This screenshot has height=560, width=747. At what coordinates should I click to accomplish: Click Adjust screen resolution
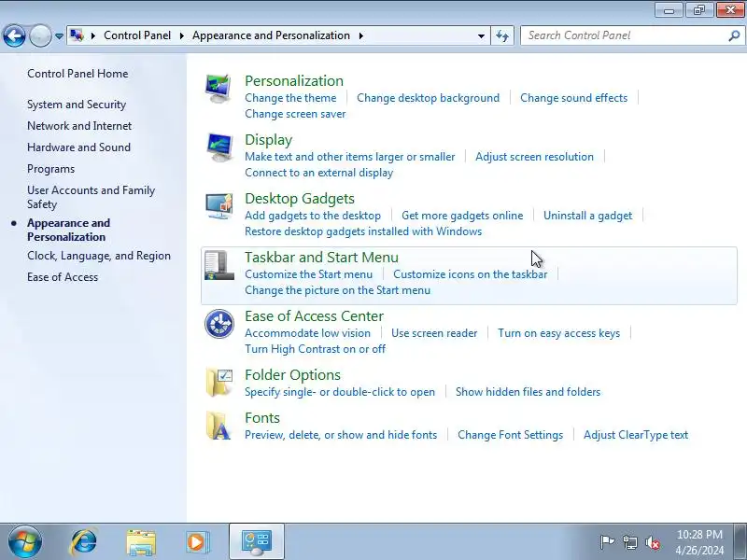pos(534,157)
